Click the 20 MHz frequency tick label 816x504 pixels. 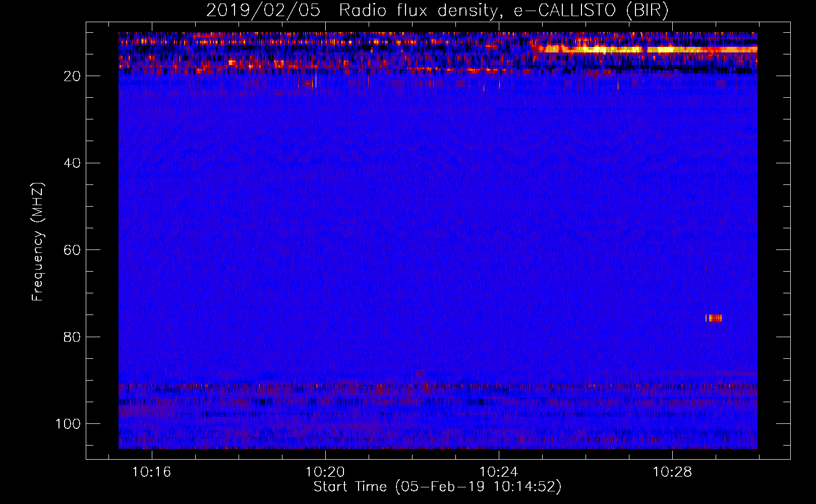coord(73,76)
